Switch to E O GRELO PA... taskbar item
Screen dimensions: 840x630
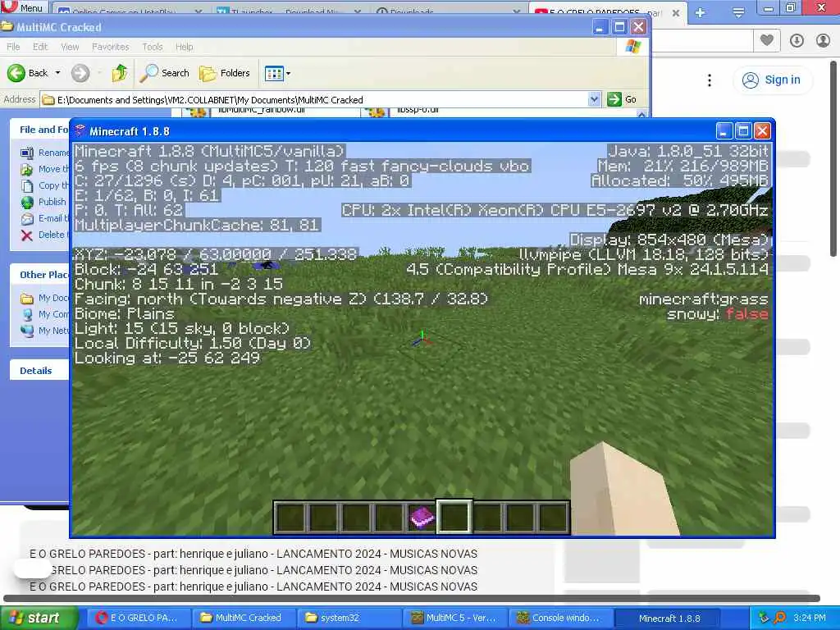[x=137, y=618]
